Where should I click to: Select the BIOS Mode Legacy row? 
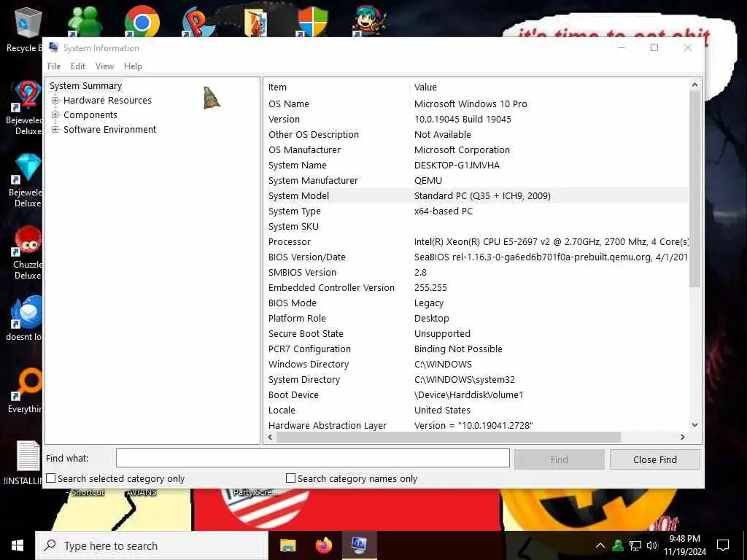(476, 303)
